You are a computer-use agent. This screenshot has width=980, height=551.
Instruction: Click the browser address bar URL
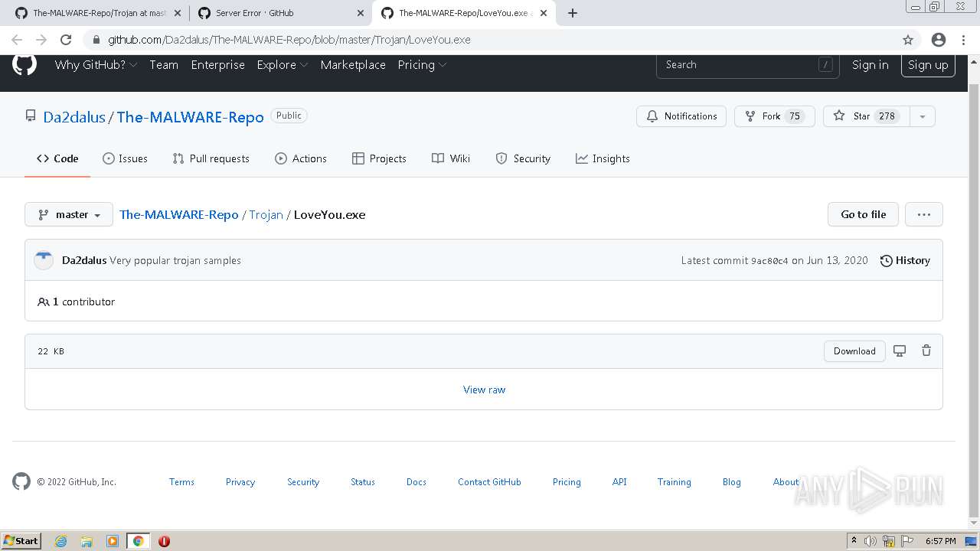(289, 40)
